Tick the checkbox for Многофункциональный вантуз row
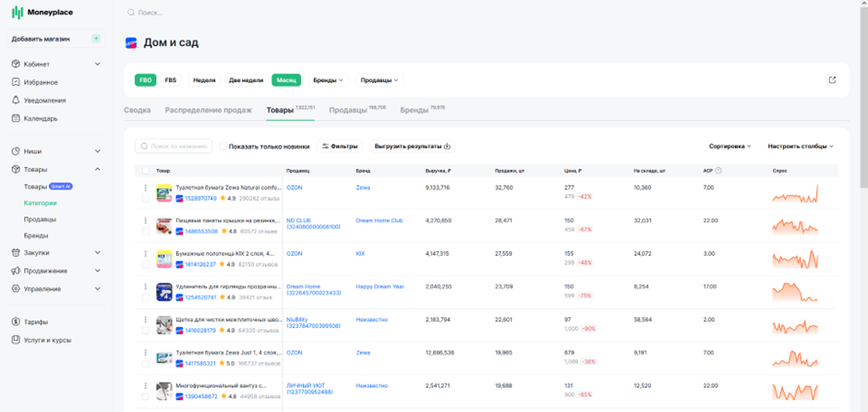 tap(146, 396)
